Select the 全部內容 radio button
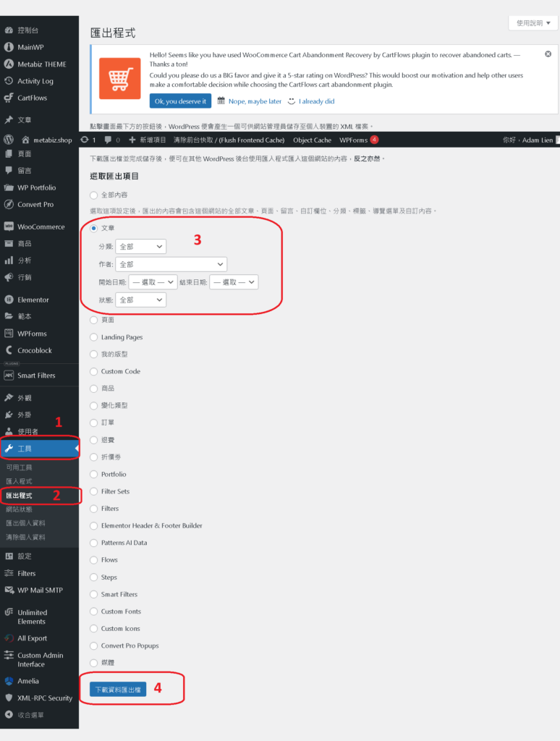Image resolution: width=560 pixels, height=741 pixels. (93, 195)
